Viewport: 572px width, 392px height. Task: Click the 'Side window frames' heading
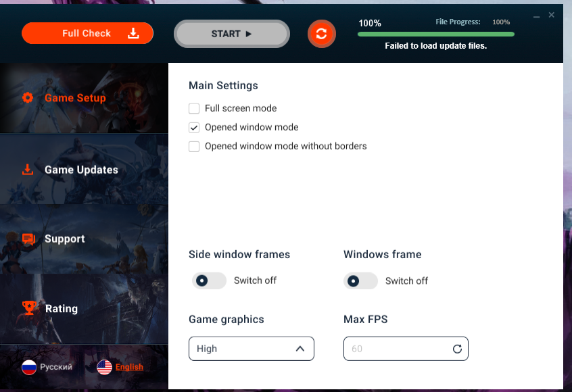tap(239, 254)
